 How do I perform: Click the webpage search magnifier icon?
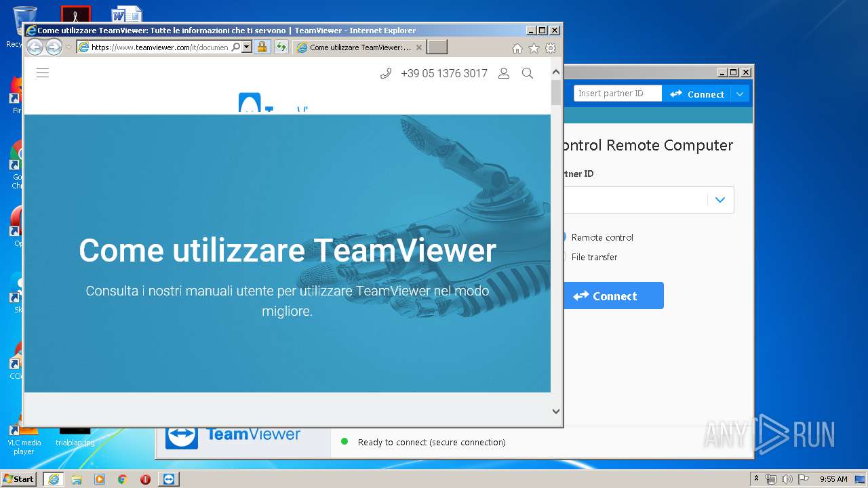pyautogui.click(x=528, y=73)
